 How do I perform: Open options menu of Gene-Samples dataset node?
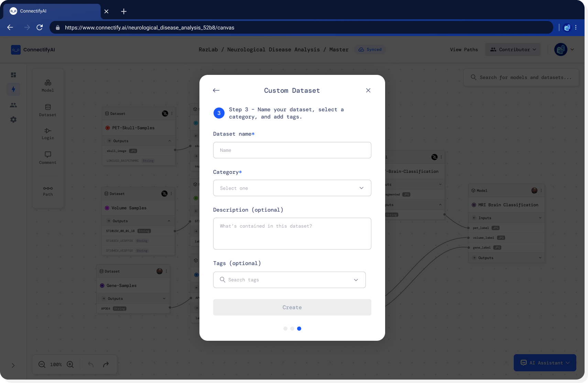[166, 271]
